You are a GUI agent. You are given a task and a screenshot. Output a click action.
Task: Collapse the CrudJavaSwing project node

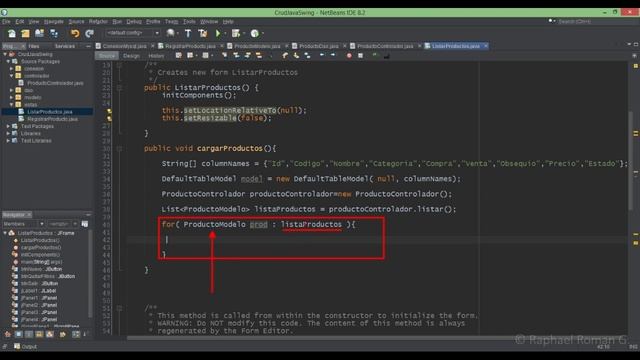coord(5,54)
